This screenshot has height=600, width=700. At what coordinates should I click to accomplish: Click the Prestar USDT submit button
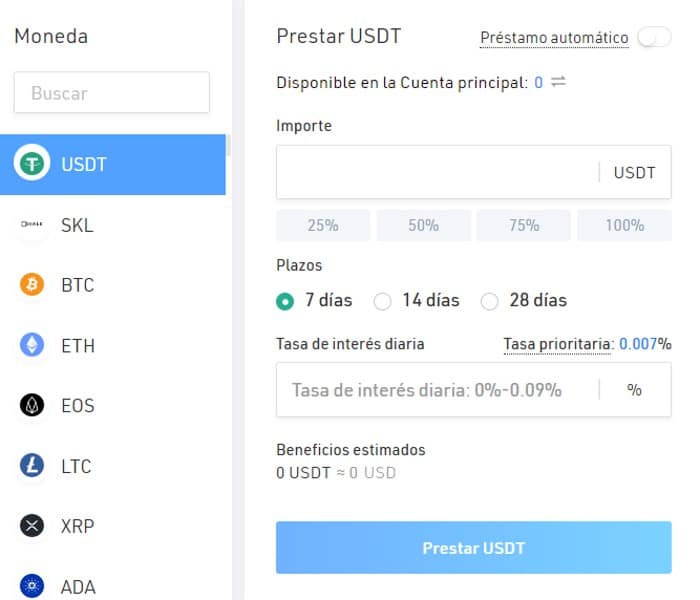point(474,547)
